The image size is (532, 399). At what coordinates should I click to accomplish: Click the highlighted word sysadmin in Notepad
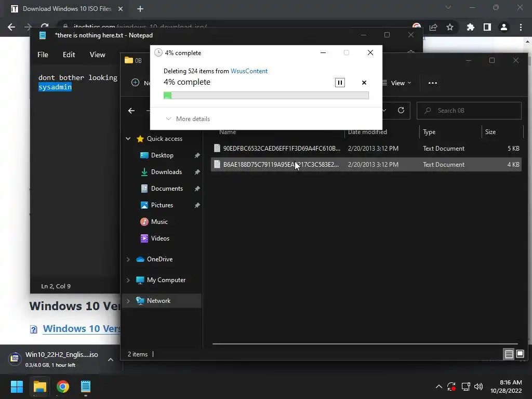pos(55,87)
